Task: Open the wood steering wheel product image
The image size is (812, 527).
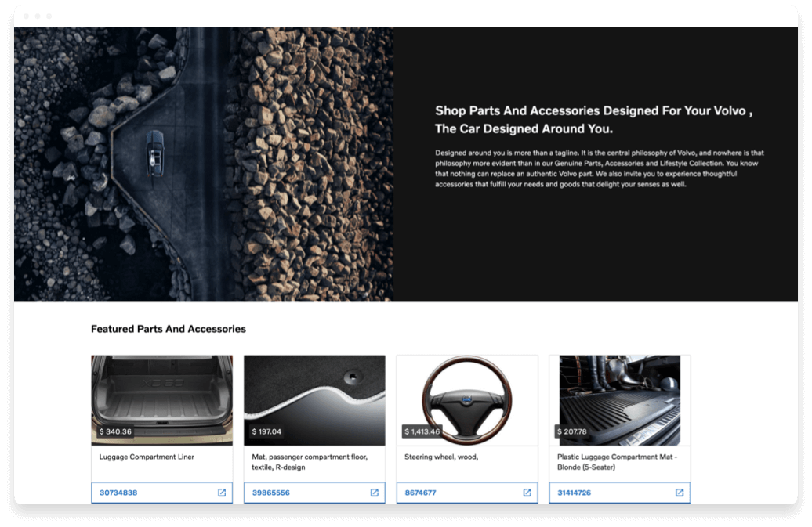Action: (467, 400)
